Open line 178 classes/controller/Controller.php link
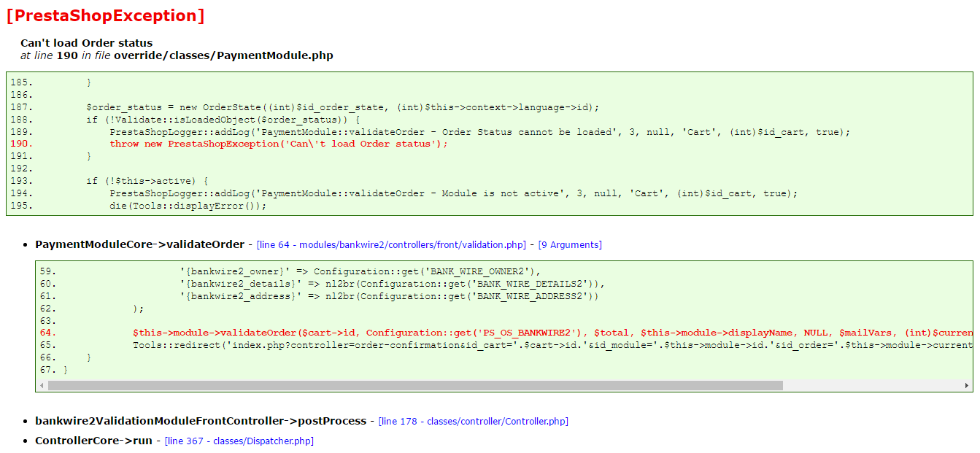Viewport: 980px width, 453px height. click(473, 422)
